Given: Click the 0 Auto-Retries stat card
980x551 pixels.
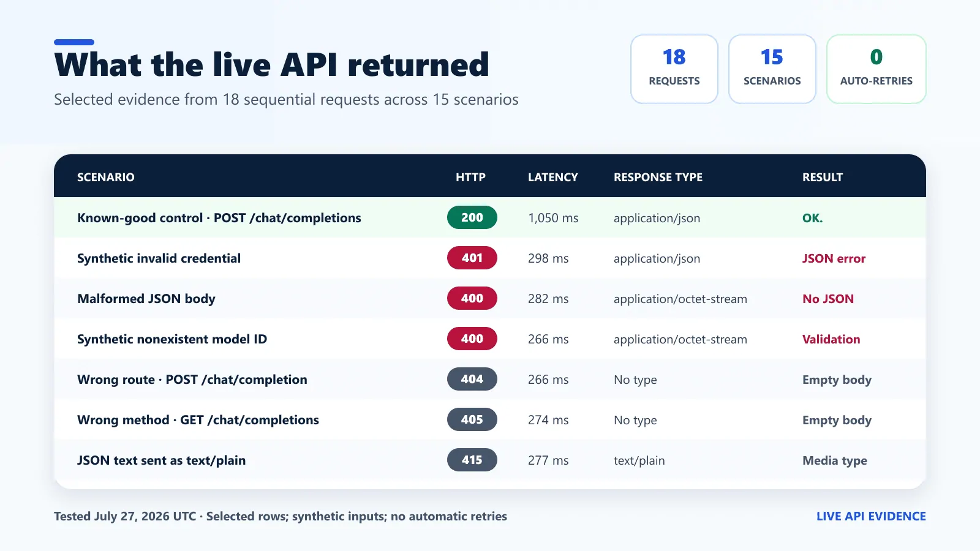Looking at the screenshot, I should point(876,69).
